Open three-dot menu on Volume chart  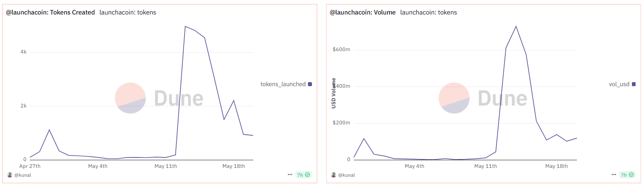tap(613, 175)
